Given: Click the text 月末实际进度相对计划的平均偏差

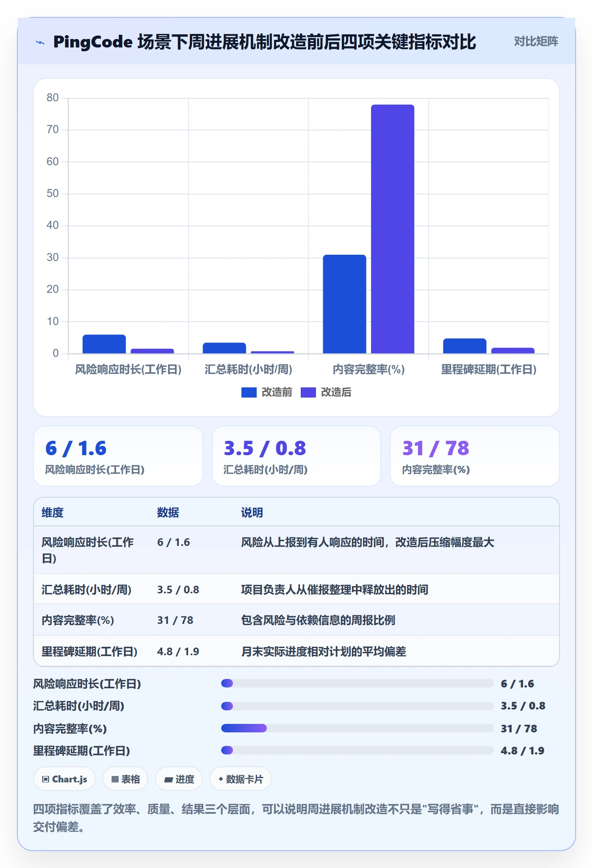Looking at the screenshot, I should click(324, 651).
